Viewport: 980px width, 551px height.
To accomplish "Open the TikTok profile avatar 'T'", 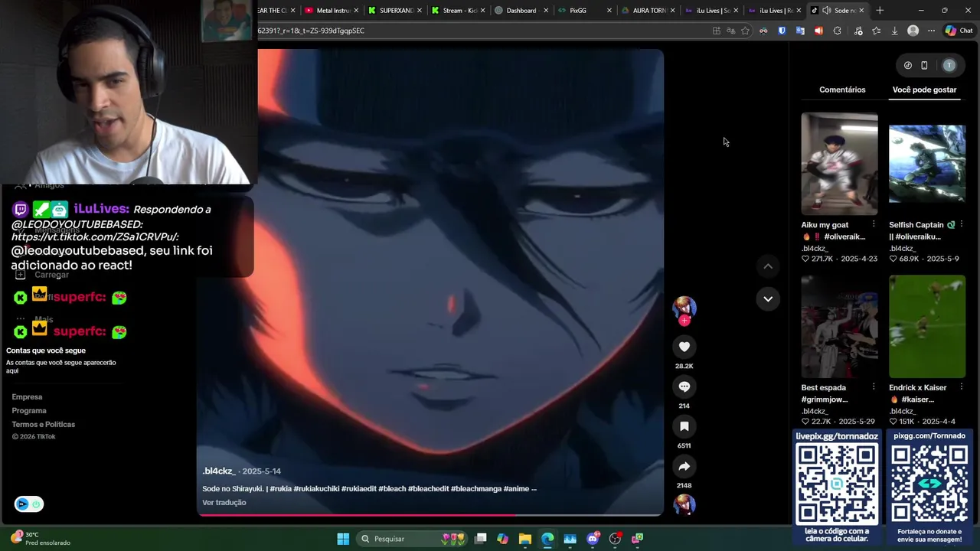I will [949, 65].
